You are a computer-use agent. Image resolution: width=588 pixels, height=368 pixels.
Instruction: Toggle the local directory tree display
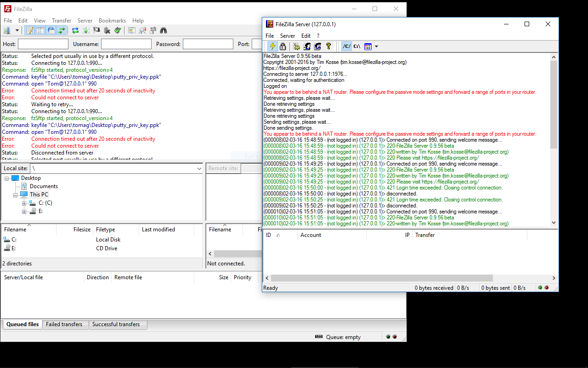pos(40,30)
